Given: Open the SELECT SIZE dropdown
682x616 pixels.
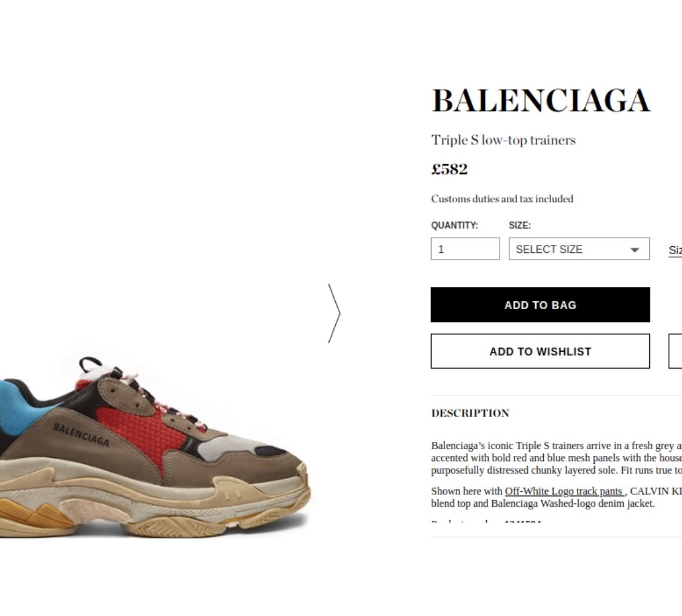Looking at the screenshot, I should coord(580,249).
